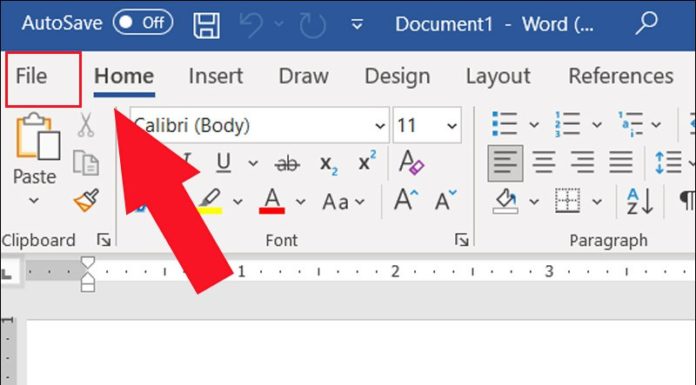Click the Copy icon
The height and width of the screenshot is (385, 696).
pos(86,163)
